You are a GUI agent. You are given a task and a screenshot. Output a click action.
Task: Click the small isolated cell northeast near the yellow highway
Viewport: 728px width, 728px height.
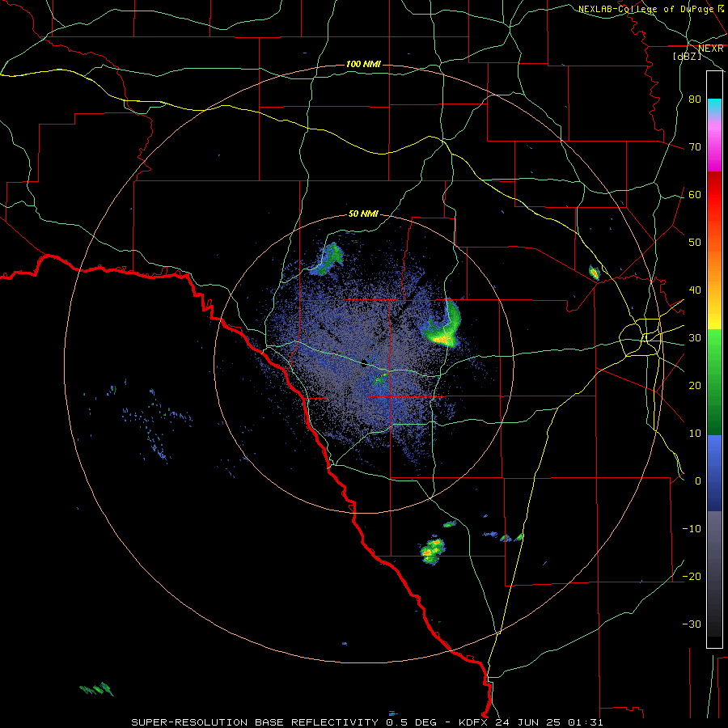click(595, 273)
